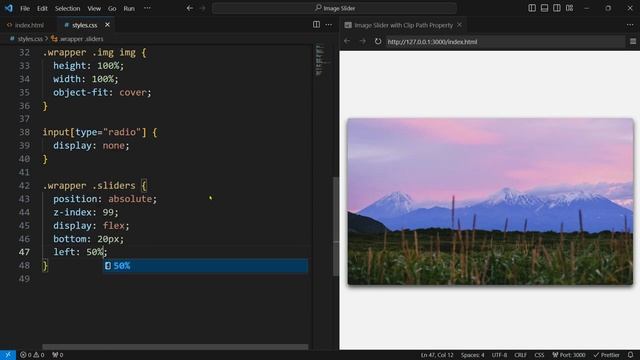This screenshot has height=360, width=640.
Task: Split the editor right
Action: click(316, 25)
